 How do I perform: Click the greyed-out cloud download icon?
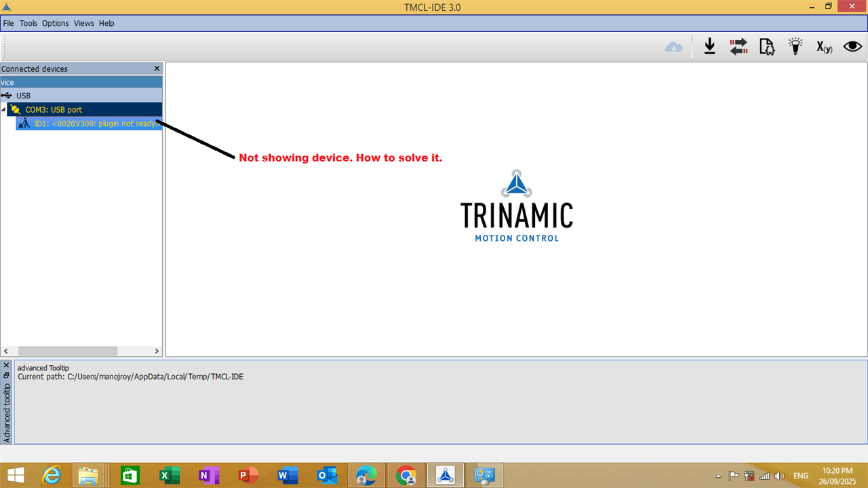pos(673,47)
